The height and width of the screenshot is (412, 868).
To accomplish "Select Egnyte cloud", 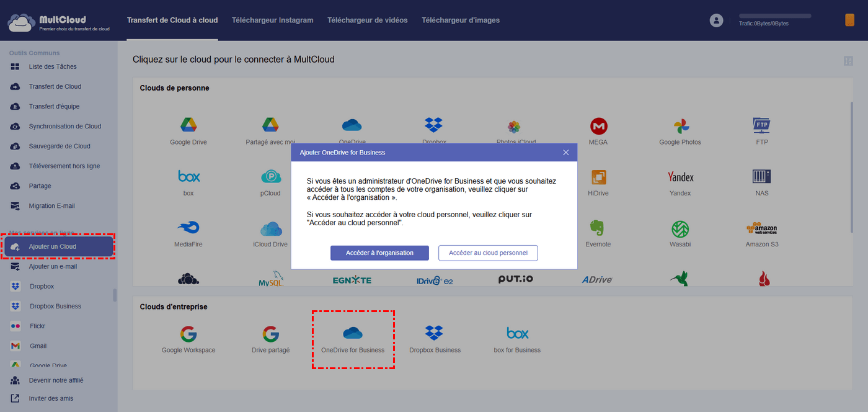I will click(x=352, y=280).
